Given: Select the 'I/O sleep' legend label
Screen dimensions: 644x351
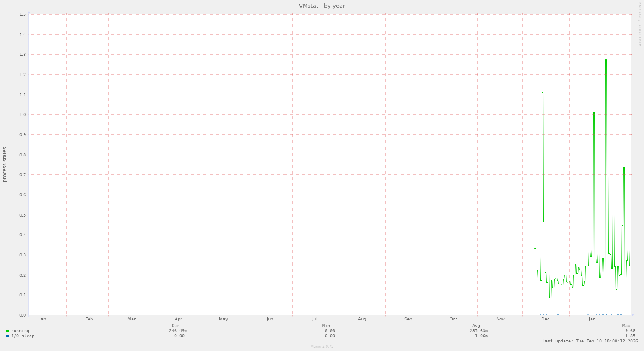Looking at the screenshot, I should [23, 336].
